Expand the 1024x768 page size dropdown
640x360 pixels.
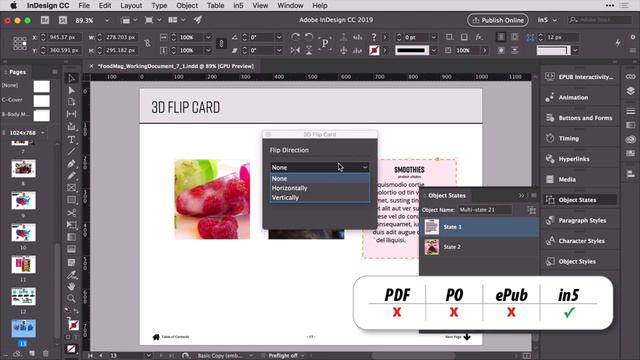(x=42, y=133)
